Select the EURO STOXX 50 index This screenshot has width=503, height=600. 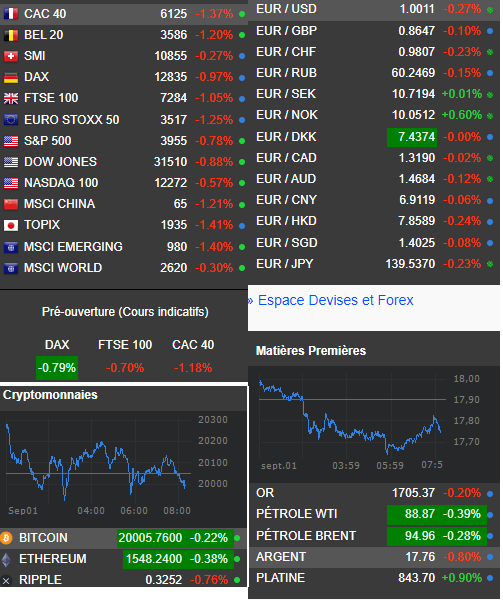(72, 120)
